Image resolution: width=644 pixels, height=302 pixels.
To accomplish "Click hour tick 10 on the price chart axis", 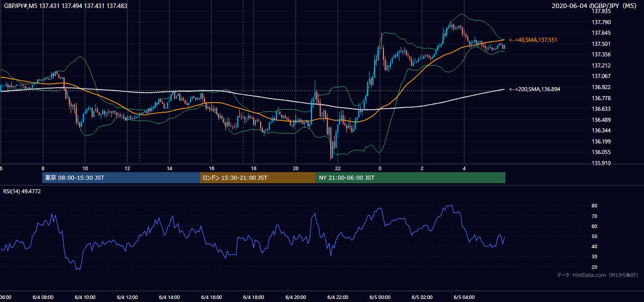I will (85, 168).
